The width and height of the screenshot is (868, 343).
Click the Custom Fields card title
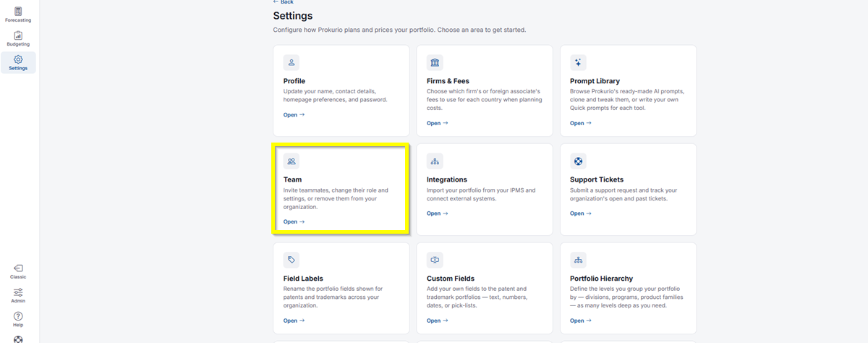coord(451,279)
